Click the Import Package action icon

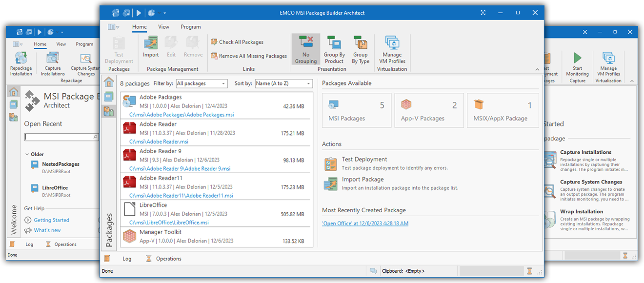coord(330,184)
